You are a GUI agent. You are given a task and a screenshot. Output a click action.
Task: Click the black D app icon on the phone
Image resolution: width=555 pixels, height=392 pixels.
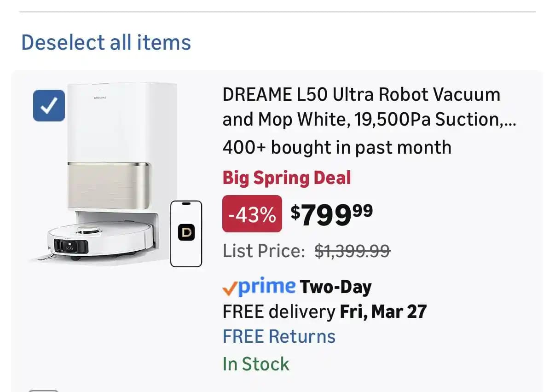(186, 233)
